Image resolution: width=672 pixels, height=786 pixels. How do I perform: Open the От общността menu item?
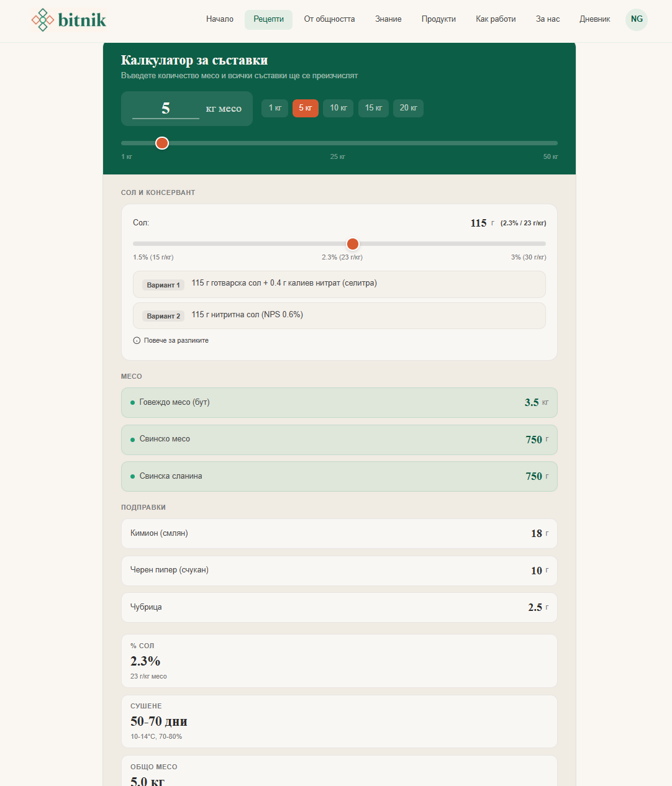[329, 19]
